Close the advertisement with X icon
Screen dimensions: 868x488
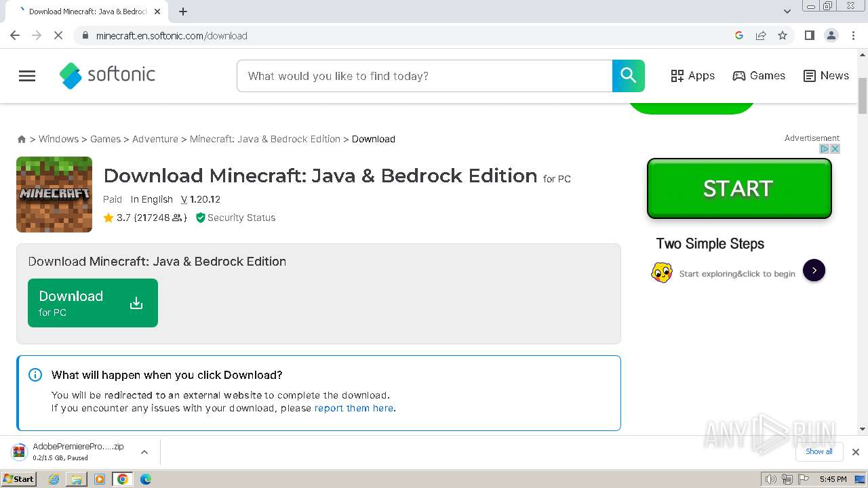[835, 148]
